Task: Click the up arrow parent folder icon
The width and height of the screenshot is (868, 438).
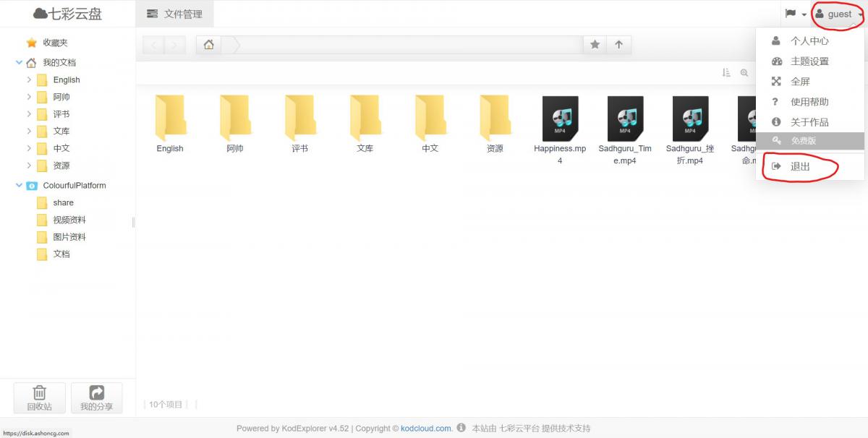Action: click(618, 45)
